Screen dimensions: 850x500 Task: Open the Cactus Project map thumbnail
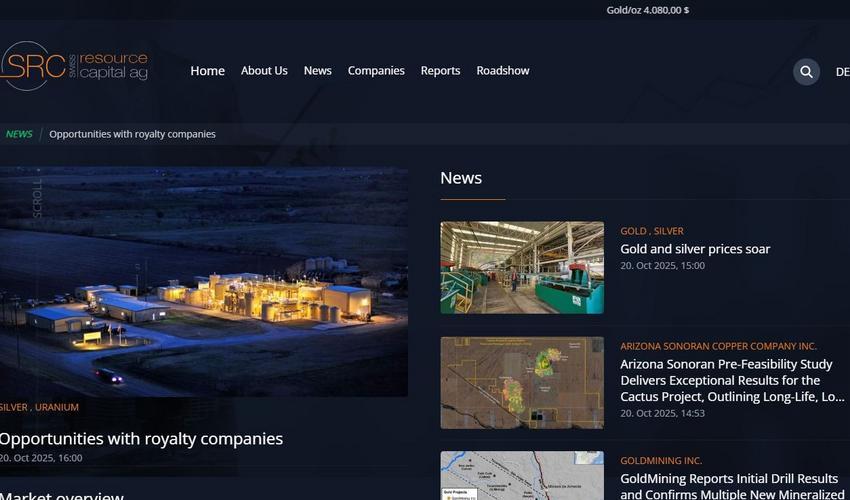(521, 383)
